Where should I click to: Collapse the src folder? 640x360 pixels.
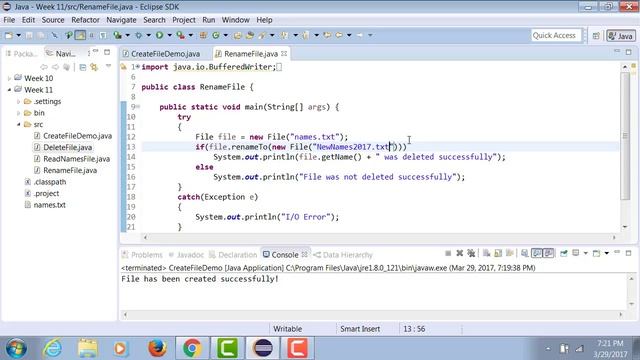point(18,124)
